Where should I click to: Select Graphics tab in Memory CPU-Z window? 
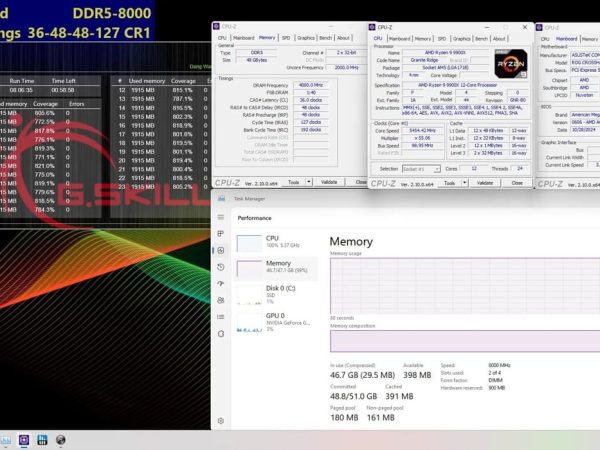[306, 38]
